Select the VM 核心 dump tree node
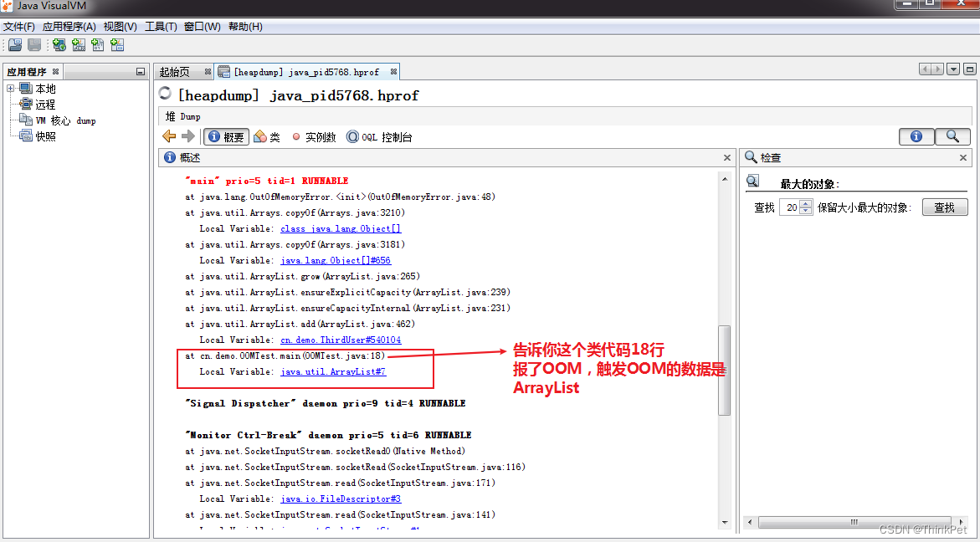The image size is (980, 542). point(65,120)
